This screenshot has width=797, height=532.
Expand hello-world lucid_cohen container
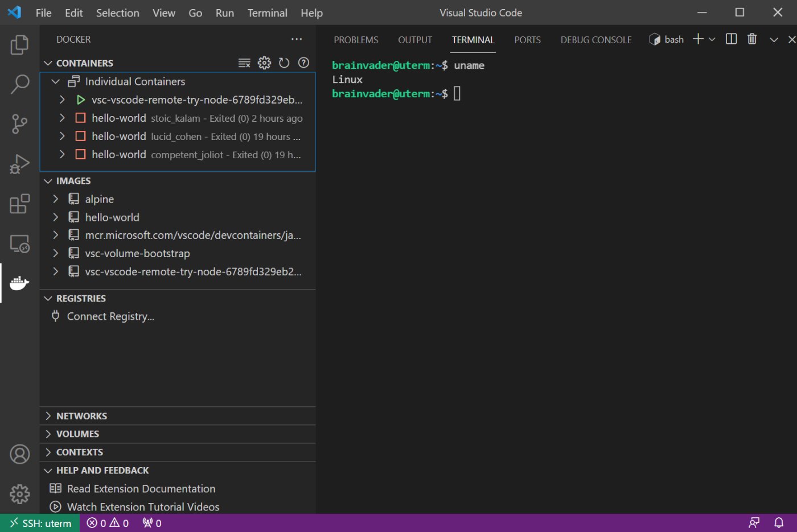(x=62, y=136)
